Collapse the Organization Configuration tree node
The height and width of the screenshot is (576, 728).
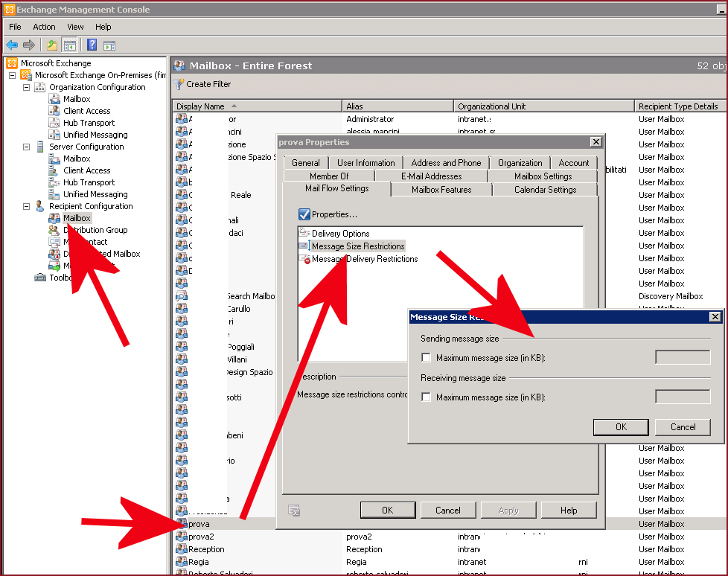coord(27,87)
